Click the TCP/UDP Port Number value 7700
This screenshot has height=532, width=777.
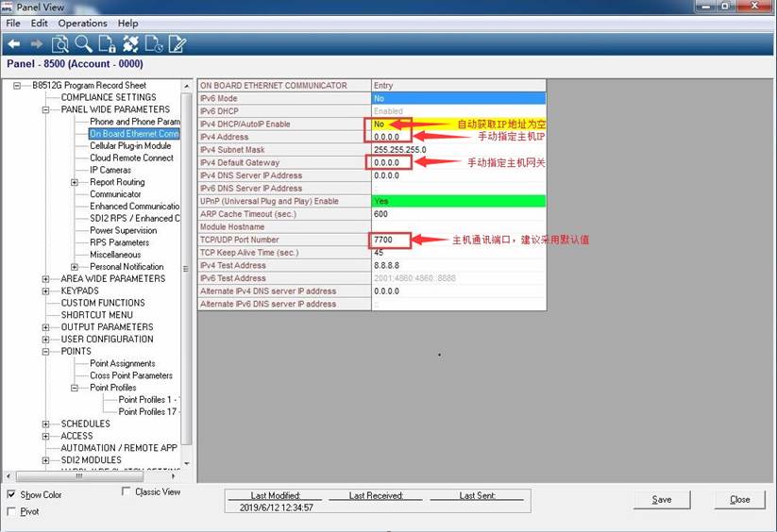[x=391, y=241]
